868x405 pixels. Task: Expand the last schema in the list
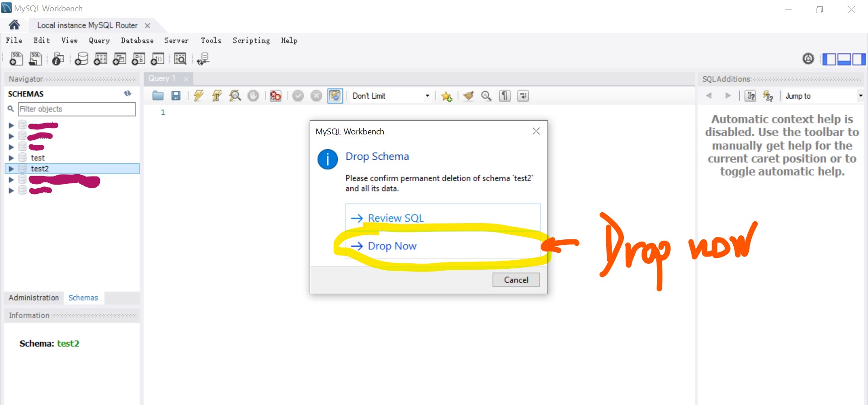11,191
